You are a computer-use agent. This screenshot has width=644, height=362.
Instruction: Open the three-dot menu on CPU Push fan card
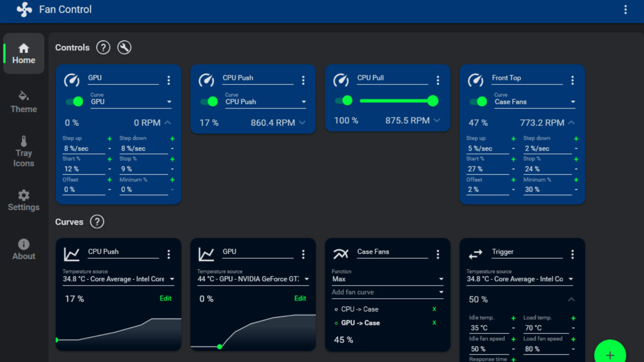coord(303,80)
